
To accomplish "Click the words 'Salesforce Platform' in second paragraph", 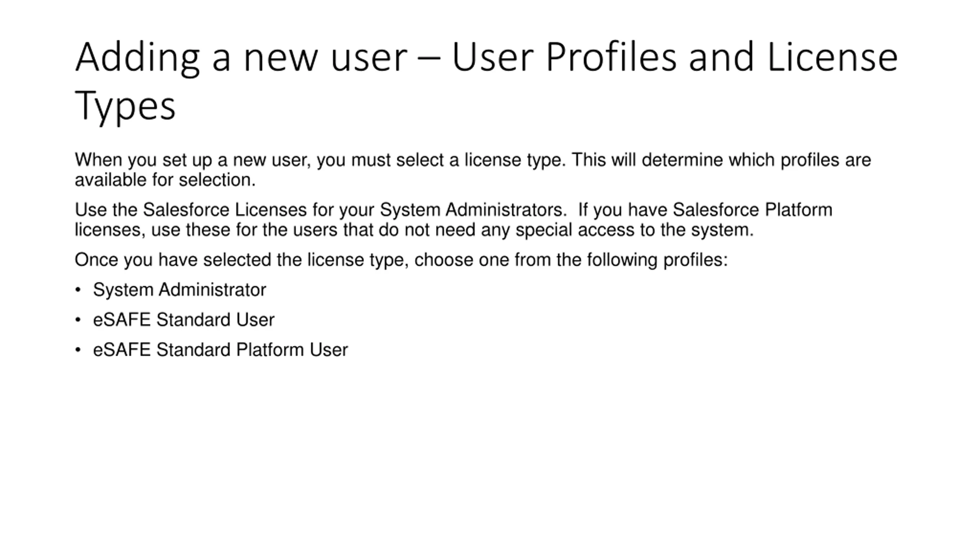I will click(753, 210).
